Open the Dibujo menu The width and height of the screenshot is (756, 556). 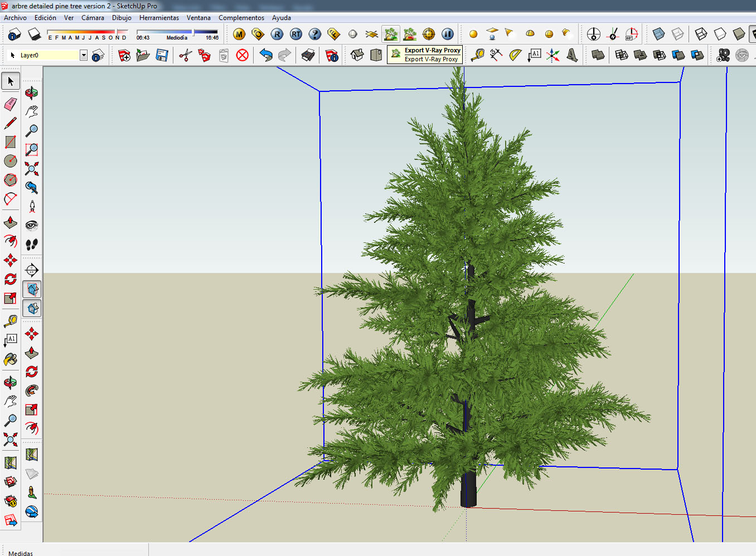tap(122, 18)
